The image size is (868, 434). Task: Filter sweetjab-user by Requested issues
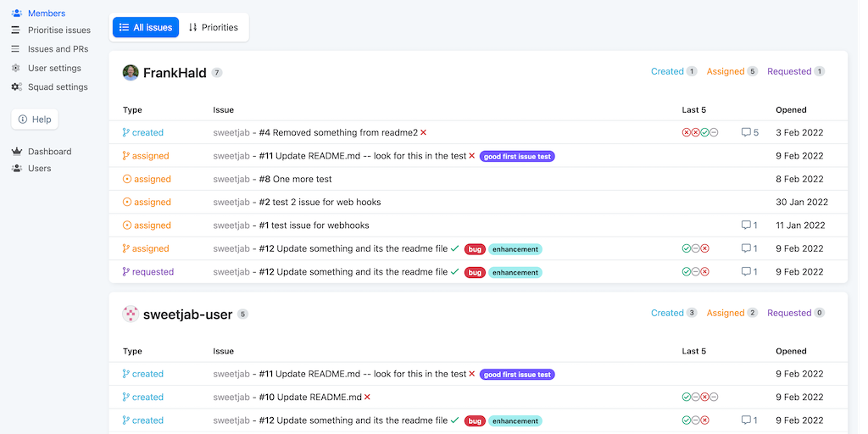click(x=789, y=313)
